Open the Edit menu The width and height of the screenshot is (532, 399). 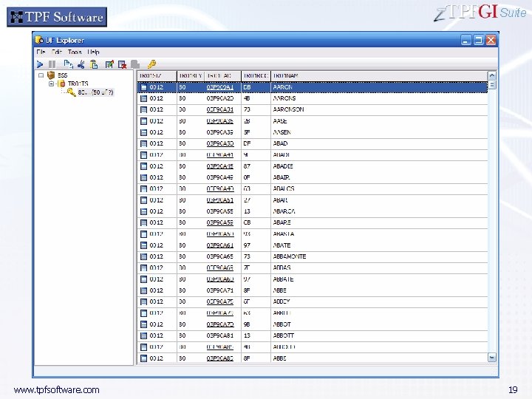click(x=57, y=52)
